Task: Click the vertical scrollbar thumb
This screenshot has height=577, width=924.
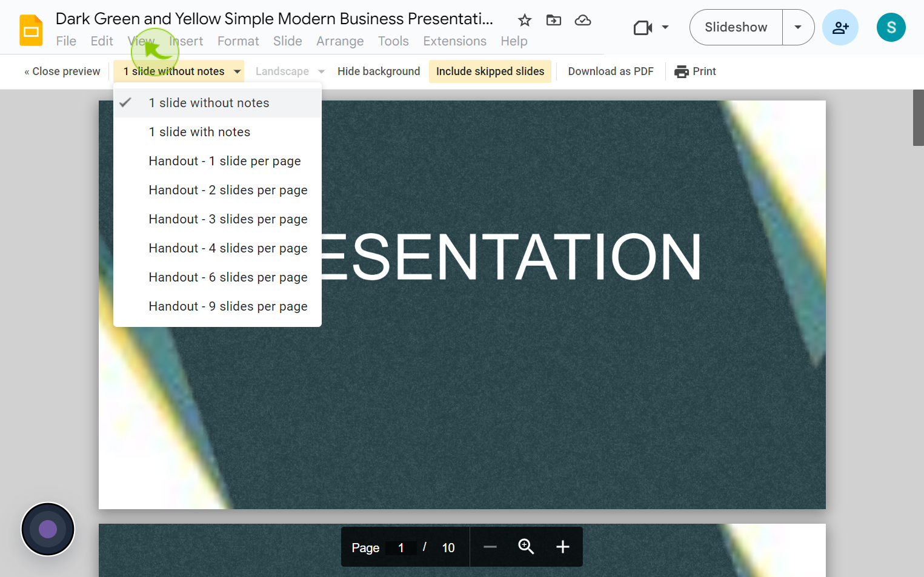Action: [x=919, y=117]
